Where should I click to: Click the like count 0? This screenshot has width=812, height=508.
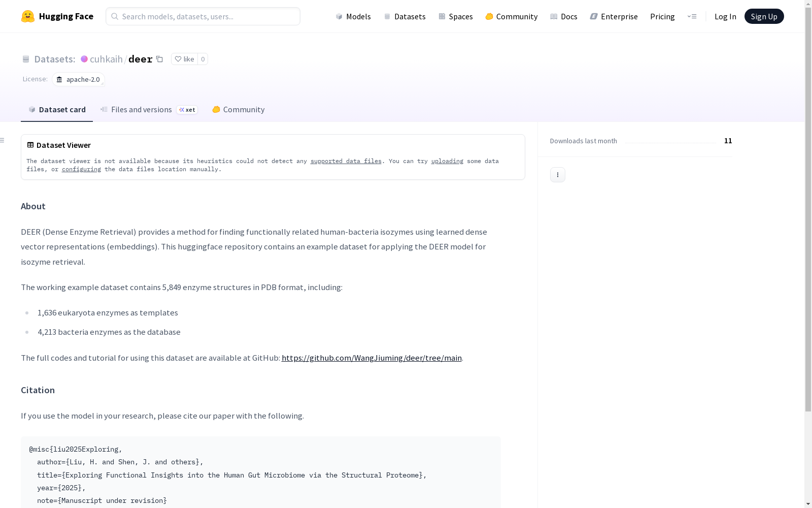pyautogui.click(x=203, y=59)
